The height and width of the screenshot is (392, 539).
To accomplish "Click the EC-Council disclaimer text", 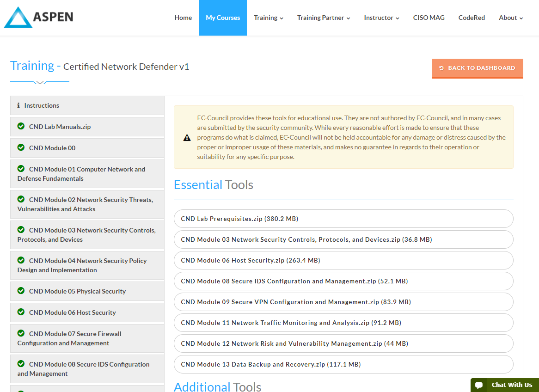I will click(351, 137).
